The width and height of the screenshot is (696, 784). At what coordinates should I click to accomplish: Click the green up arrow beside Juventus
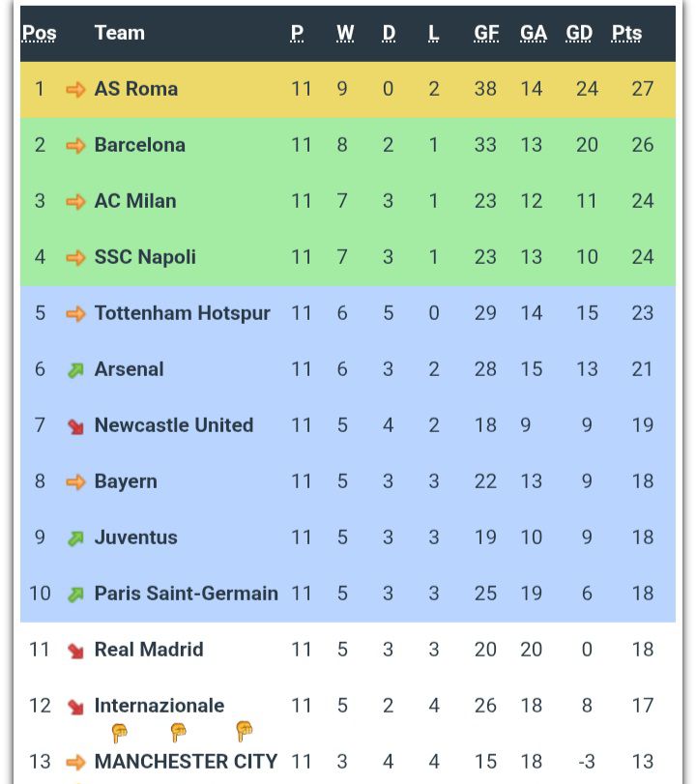coord(75,538)
